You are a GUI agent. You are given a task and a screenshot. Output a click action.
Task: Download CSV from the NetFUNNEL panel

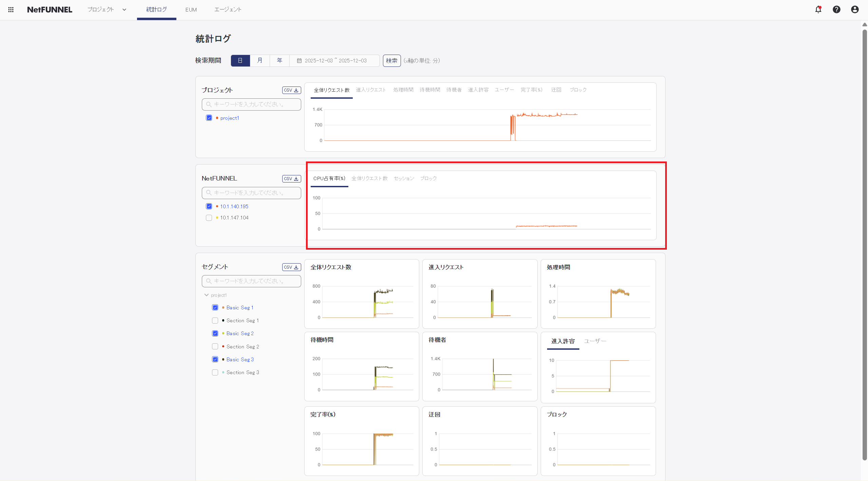click(291, 178)
